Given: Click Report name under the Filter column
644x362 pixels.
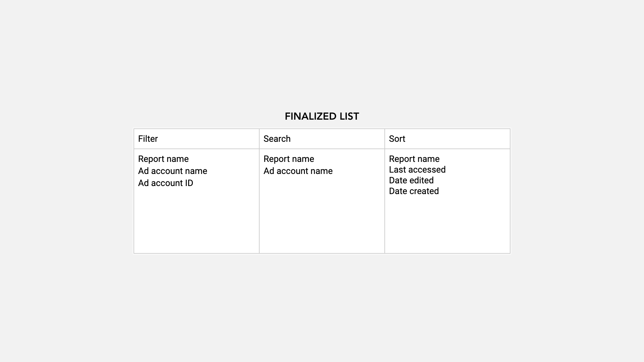Looking at the screenshot, I should coord(163,159).
